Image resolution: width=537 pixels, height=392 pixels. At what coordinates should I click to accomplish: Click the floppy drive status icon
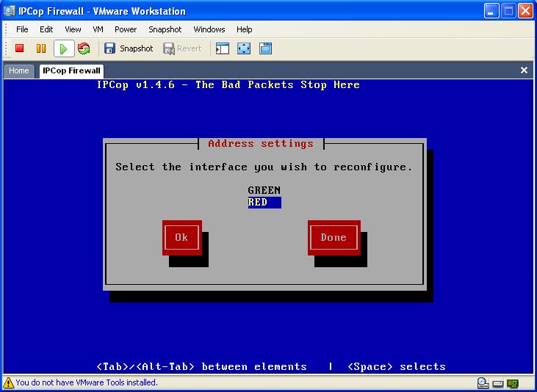point(498,383)
